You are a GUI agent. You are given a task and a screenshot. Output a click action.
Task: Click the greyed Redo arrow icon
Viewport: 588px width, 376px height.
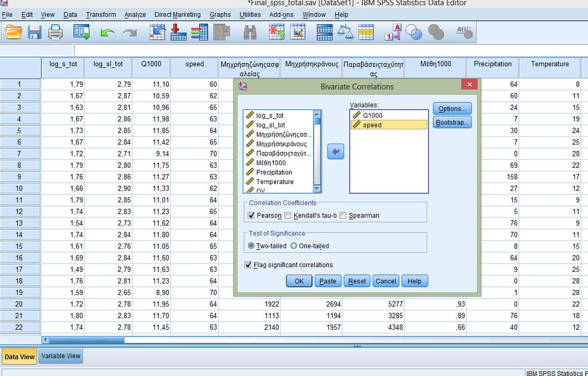(x=130, y=33)
